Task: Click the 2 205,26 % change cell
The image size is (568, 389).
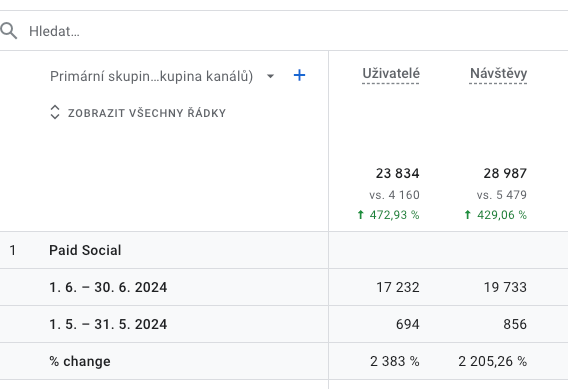Action: tap(492, 361)
